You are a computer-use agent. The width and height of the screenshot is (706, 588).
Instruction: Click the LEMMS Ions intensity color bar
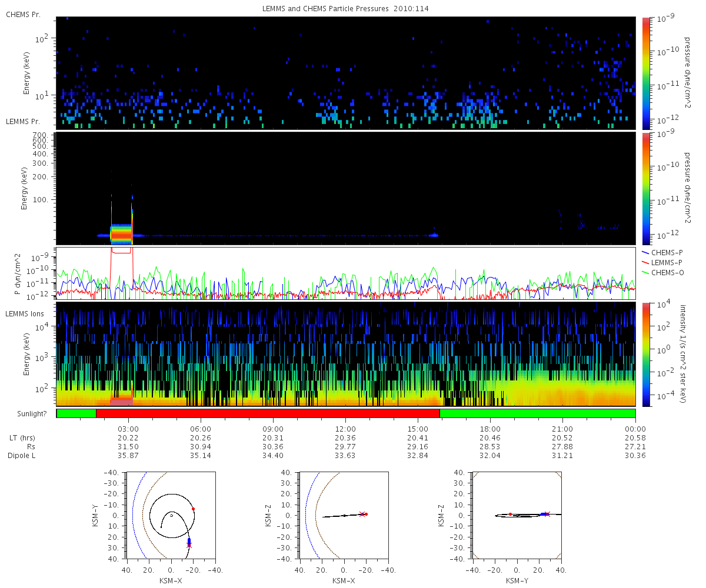(x=646, y=355)
